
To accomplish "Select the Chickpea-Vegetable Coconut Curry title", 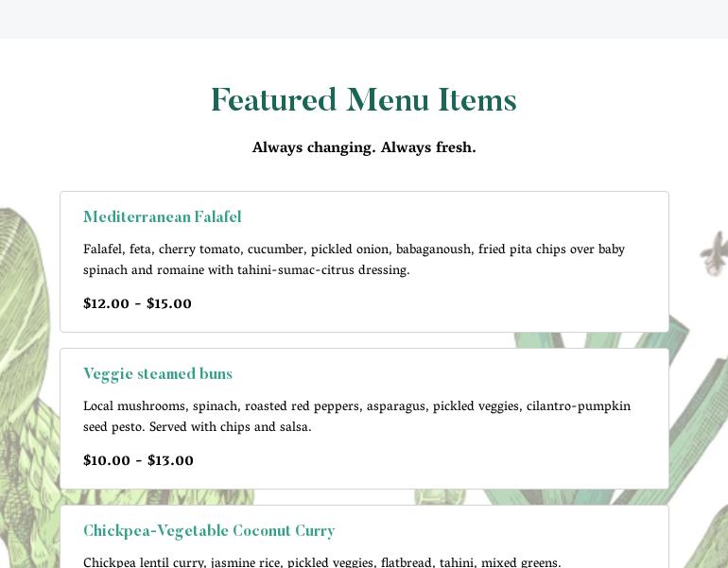I will coord(208,531).
